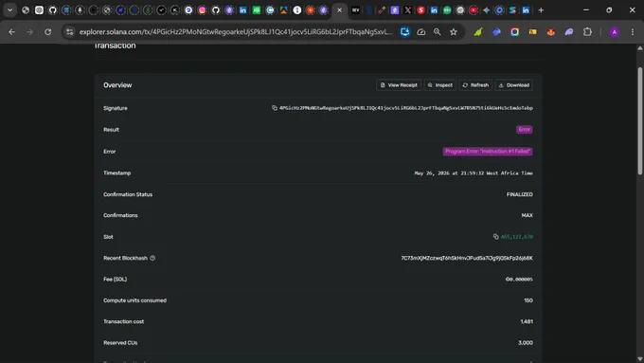Open the blue extension next to the green one
The image size is (644, 363).
pyautogui.click(x=496, y=31)
